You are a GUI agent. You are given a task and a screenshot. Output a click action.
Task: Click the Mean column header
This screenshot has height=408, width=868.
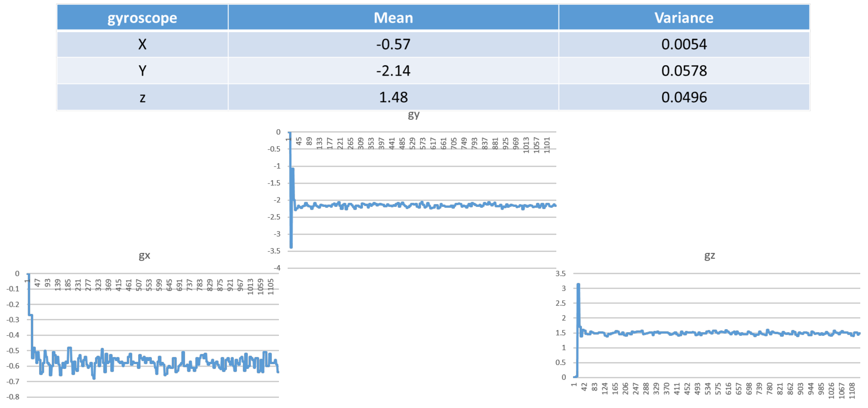pyautogui.click(x=393, y=17)
